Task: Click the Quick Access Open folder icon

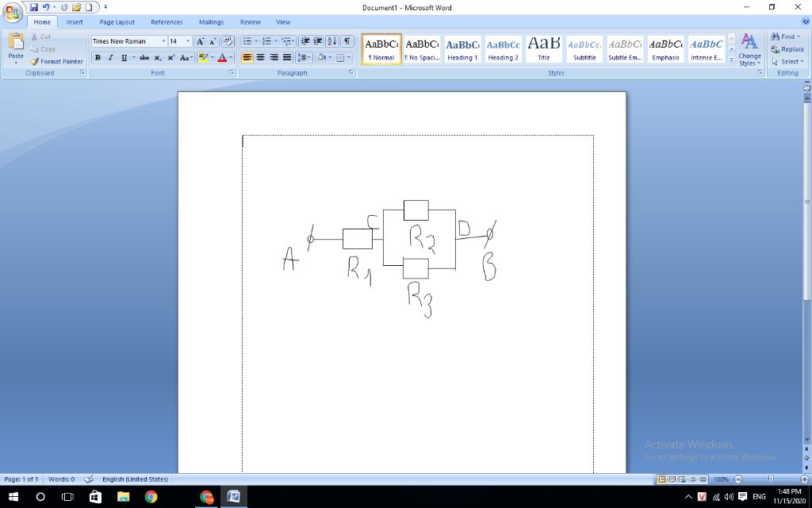Action: point(77,7)
